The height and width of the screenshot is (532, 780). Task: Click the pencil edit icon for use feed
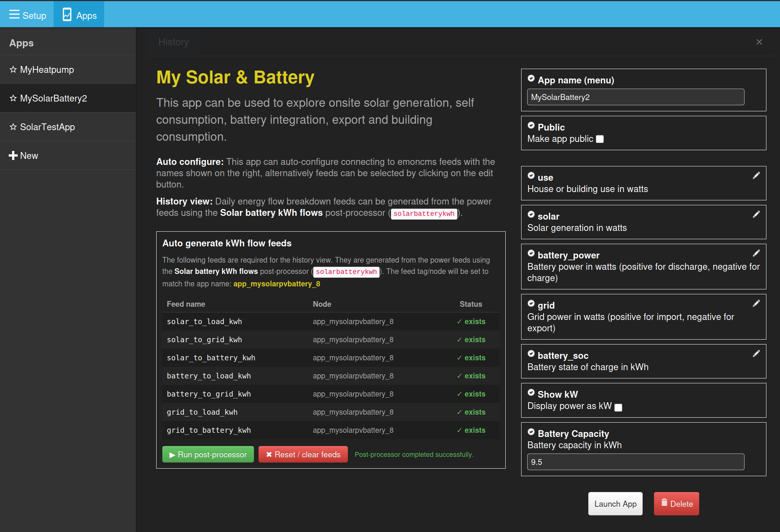click(x=756, y=175)
